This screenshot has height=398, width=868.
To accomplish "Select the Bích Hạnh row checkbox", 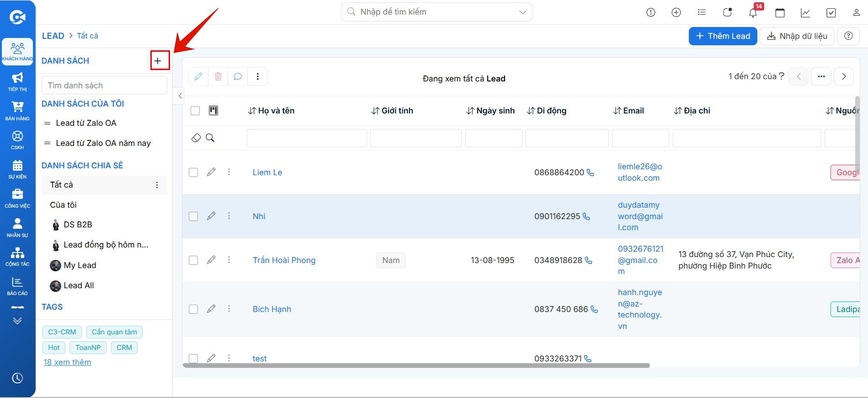I will pyautogui.click(x=193, y=309).
